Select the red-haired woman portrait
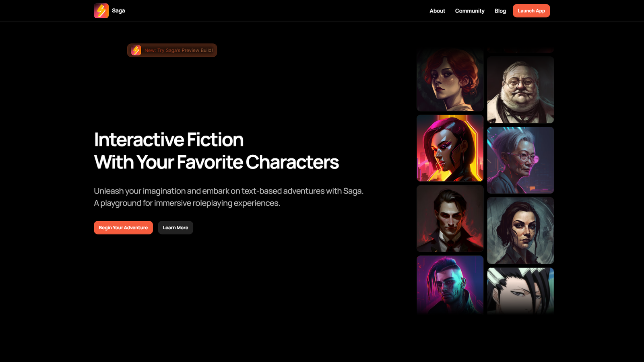Screen dimensions: 644x362 coord(450,80)
